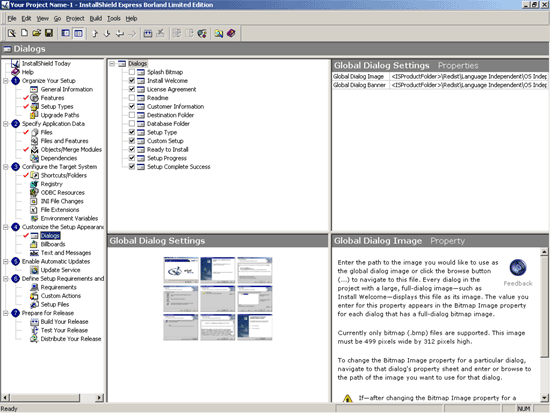Enable the Splash Bitmap dialog checkbox
This screenshot has height=413, width=550.
point(132,72)
